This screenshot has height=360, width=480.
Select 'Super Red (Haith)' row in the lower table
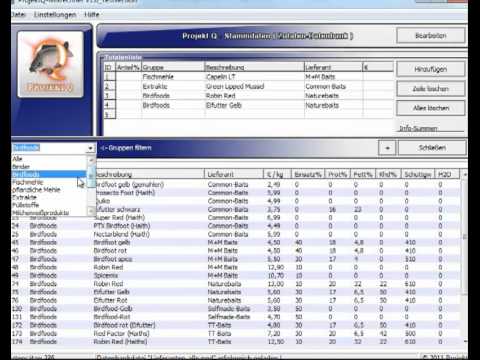pos(235,217)
